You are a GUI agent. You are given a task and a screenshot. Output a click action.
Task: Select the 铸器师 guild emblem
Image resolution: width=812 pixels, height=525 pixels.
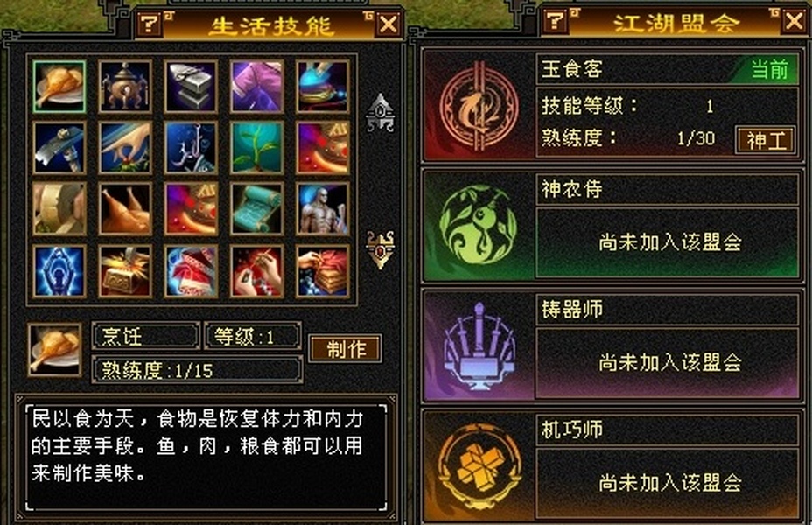(x=479, y=346)
